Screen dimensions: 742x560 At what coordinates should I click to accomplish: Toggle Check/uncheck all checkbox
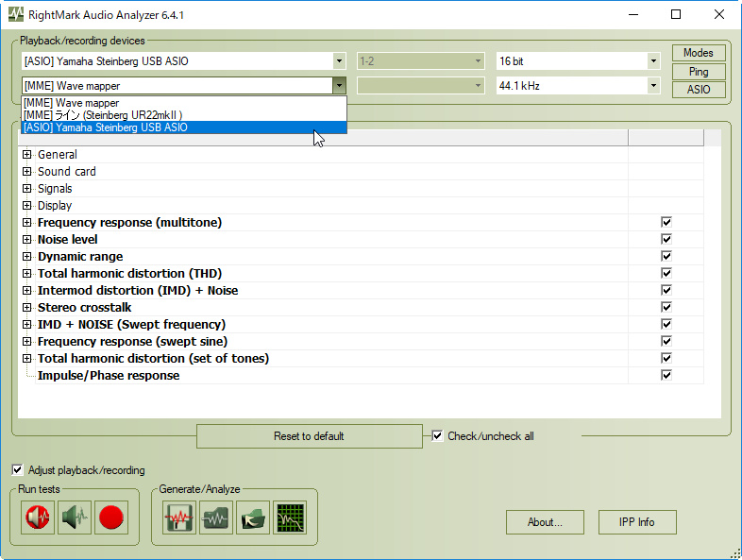pyautogui.click(x=437, y=436)
